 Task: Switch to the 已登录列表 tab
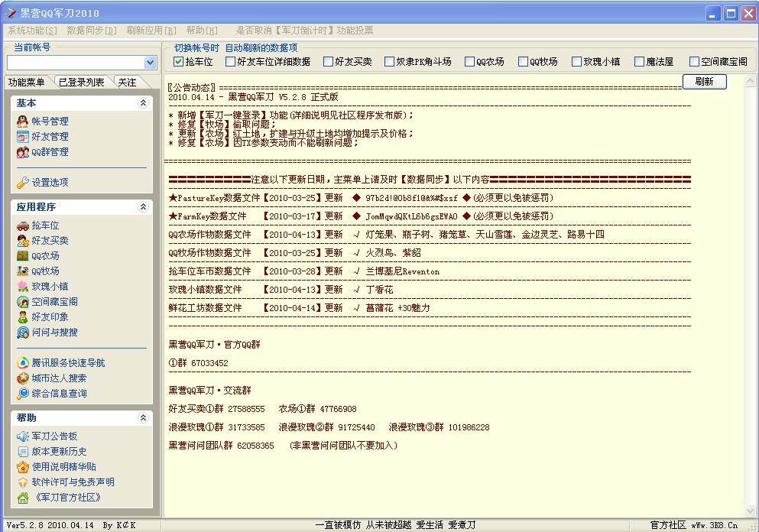(81, 83)
